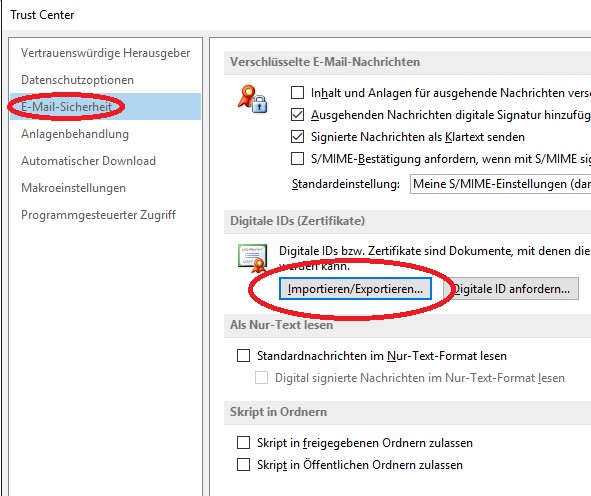The width and height of the screenshot is (591, 496).
Task: Allow 'Skript in Öffentlichen Ordnern'
Action: coord(243,465)
